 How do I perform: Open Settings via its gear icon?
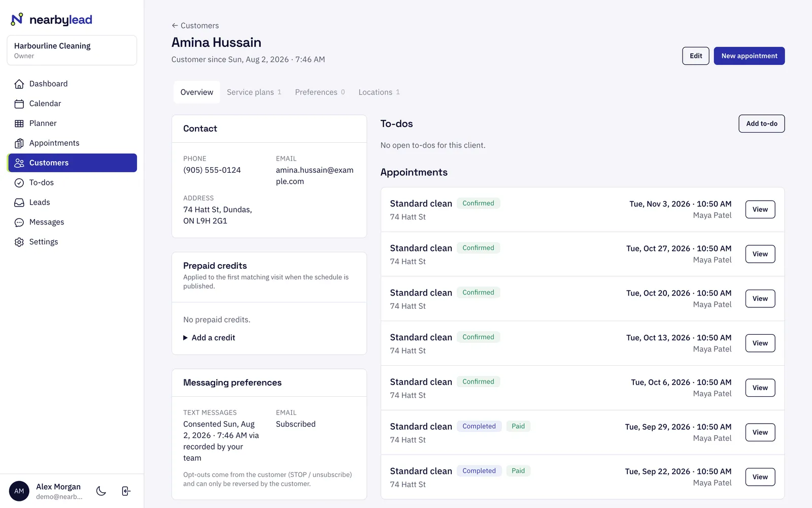pos(19,242)
